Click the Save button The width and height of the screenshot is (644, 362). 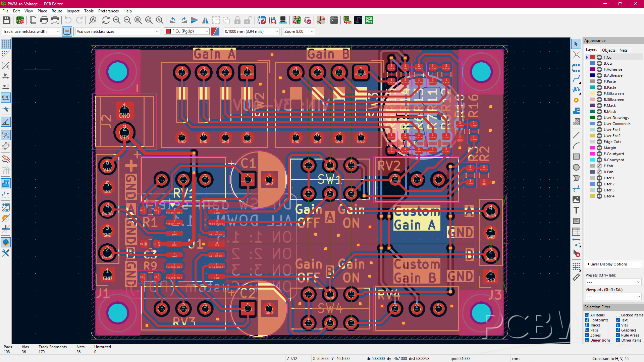point(6,20)
